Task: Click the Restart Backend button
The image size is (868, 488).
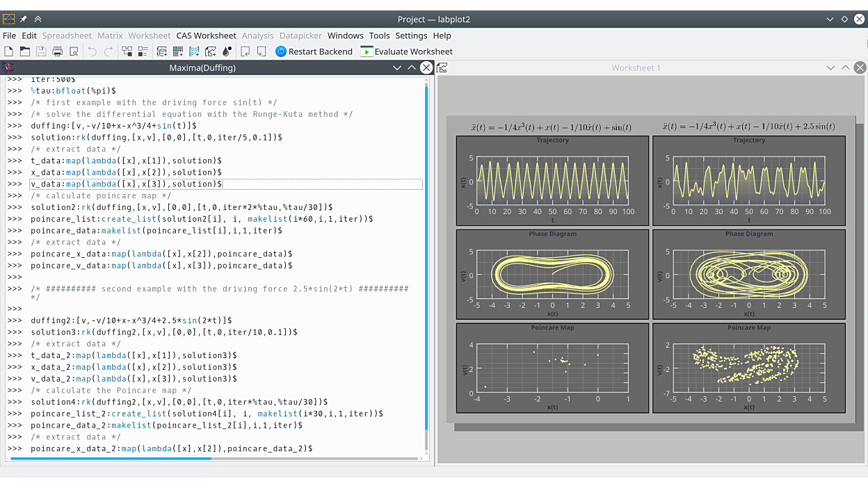Action: click(314, 51)
